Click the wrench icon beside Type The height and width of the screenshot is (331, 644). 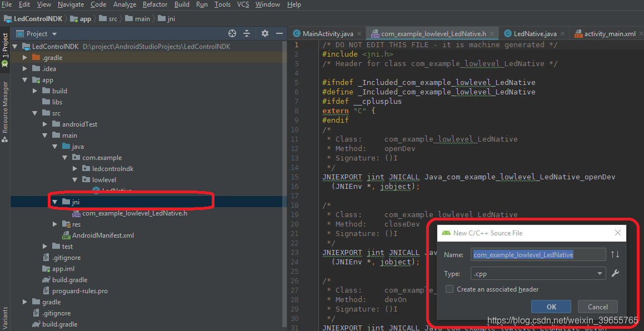pyautogui.click(x=615, y=273)
